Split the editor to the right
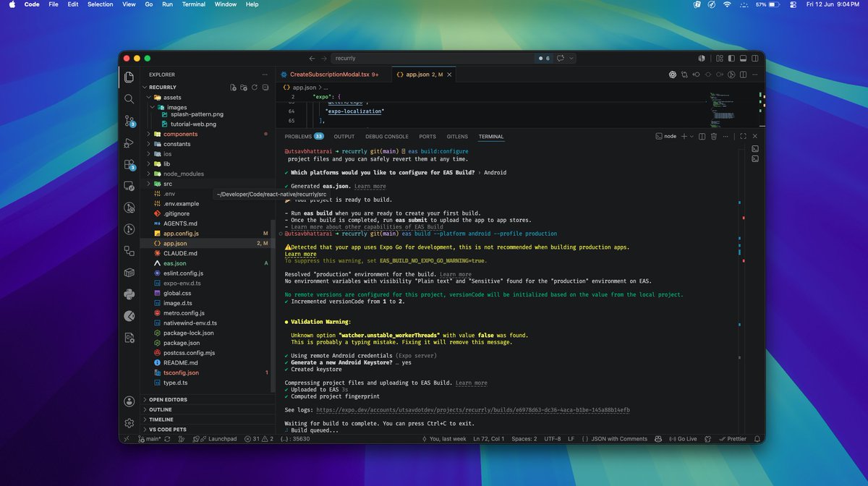Screen dimensions: 868x486 pyautogui.click(x=744, y=74)
